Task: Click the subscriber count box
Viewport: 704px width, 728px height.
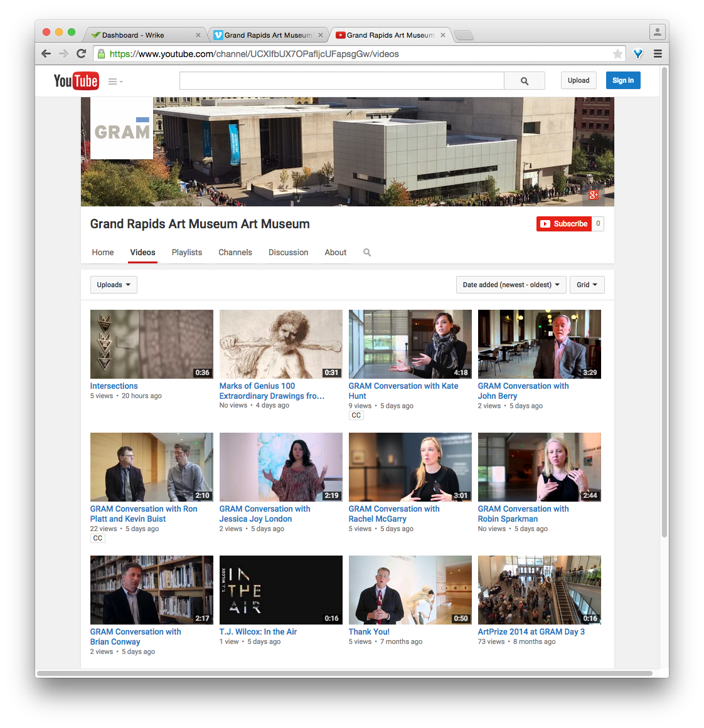Action: (598, 224)
